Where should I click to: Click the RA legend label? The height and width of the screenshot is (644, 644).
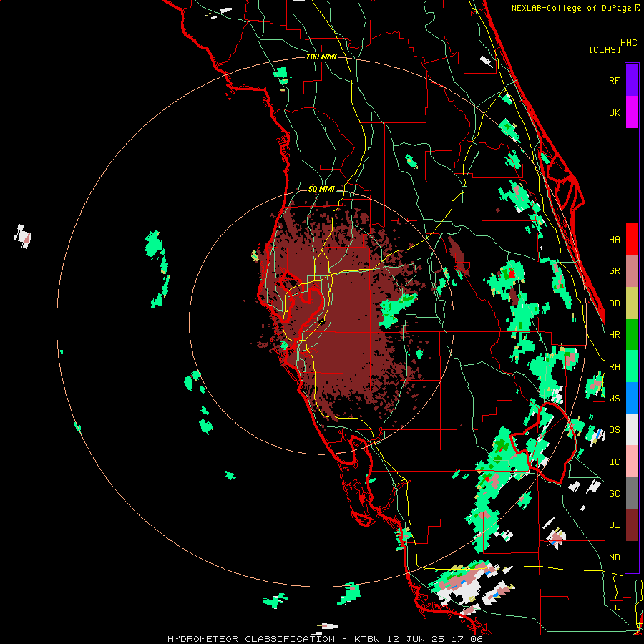[x=614, y=366]
